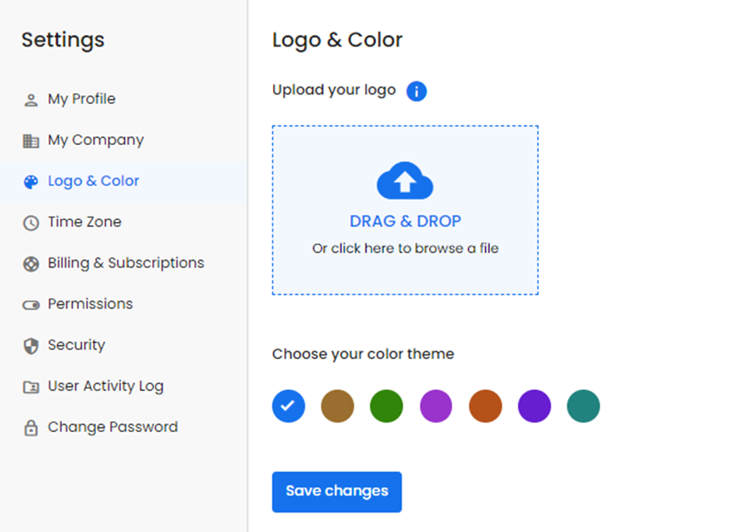Click the Permissions toggle icon
Viewport: 756px width, 532px height.
(31, 305)
